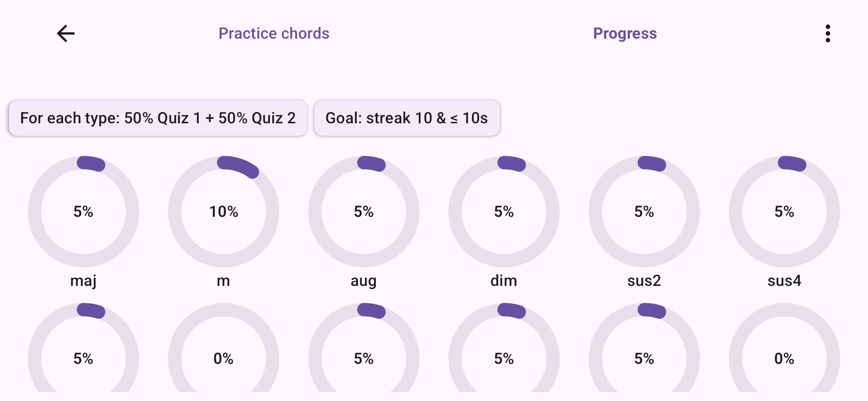This screenshot has height=401, width=868.
Task: Switch to the Progress tab
Action: coord(625,33)
